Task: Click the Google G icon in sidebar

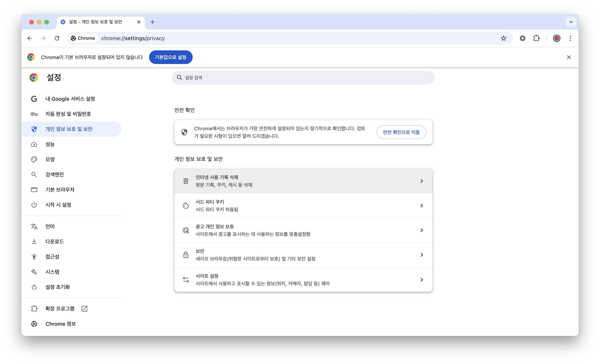Action: pyautogui.click(x=34, y=99)
